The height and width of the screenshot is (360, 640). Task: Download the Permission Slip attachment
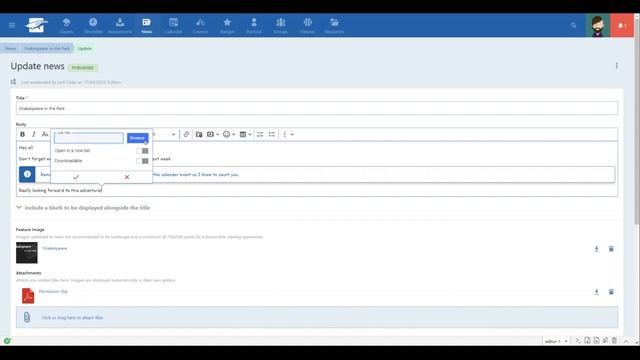(596, 292)
